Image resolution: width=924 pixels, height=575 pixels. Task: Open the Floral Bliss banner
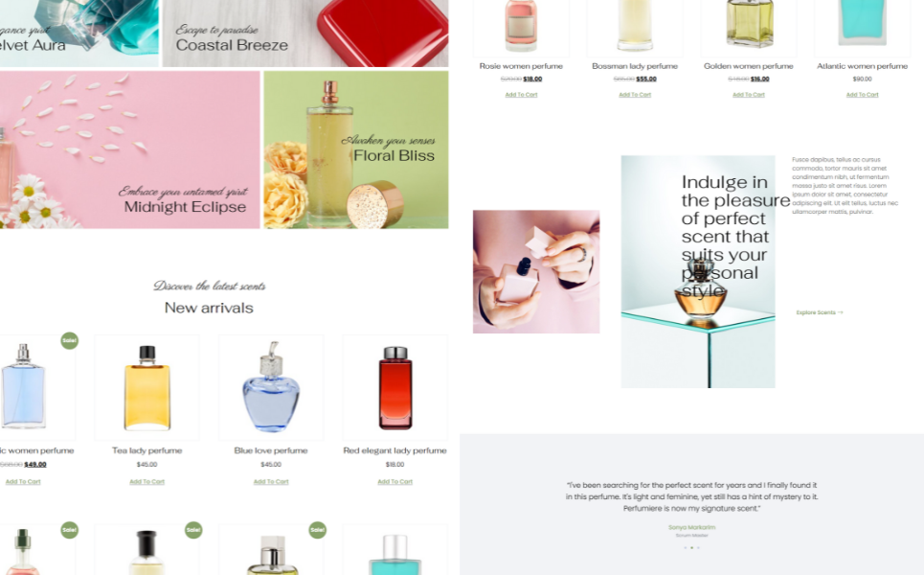click(356, 149)
